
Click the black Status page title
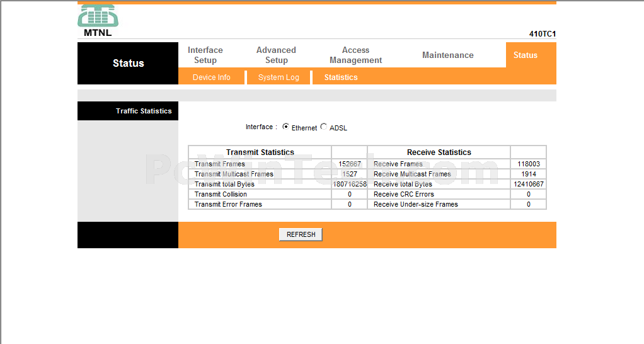[128, 63]
